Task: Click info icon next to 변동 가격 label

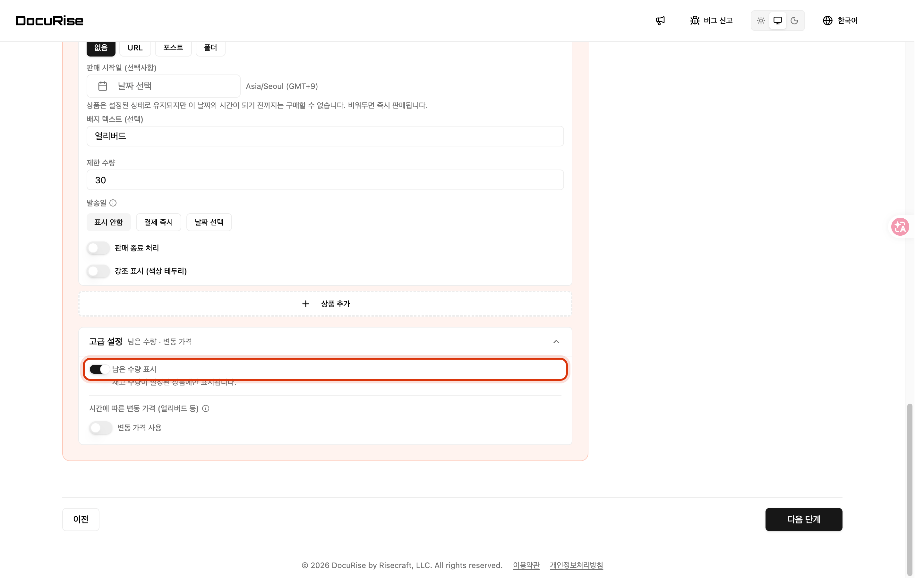Action: tap(206, 409)
